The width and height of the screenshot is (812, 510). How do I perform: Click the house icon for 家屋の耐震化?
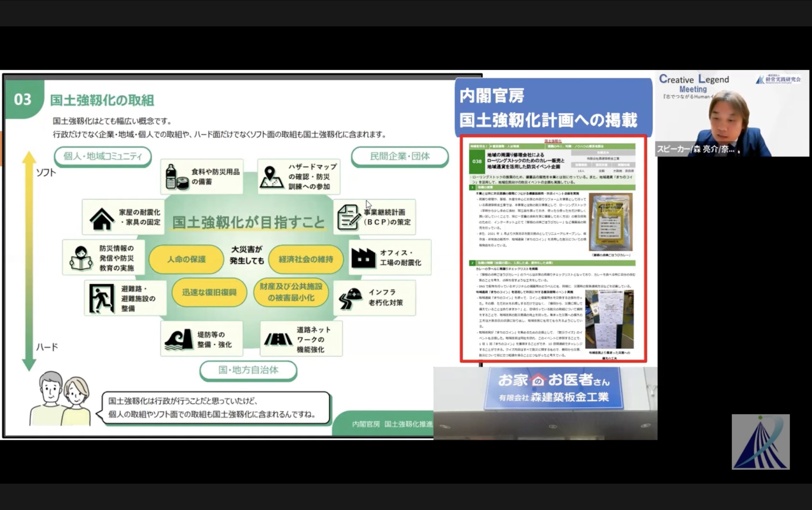tap(101, 219)
